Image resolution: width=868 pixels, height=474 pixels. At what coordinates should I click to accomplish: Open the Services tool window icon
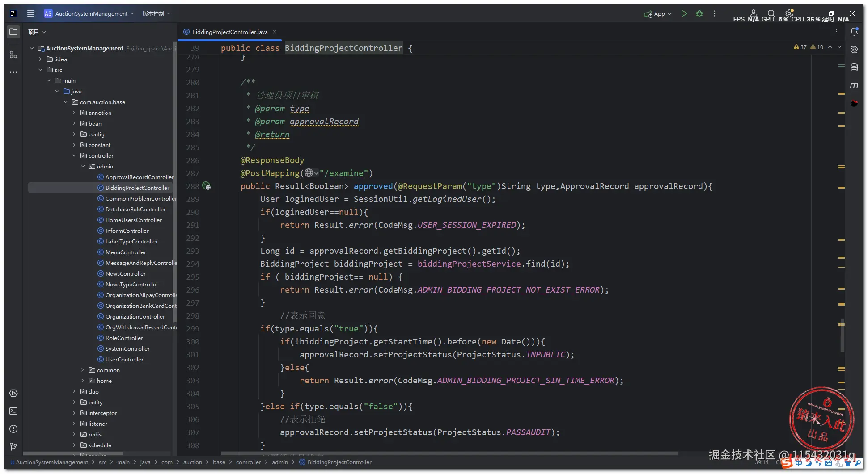pos(13,393)
